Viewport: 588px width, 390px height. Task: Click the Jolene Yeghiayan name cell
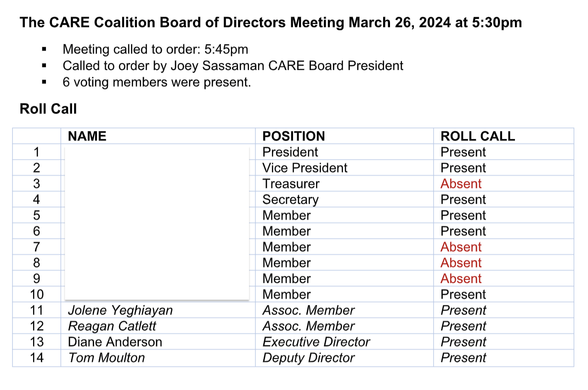pos(120,310)
